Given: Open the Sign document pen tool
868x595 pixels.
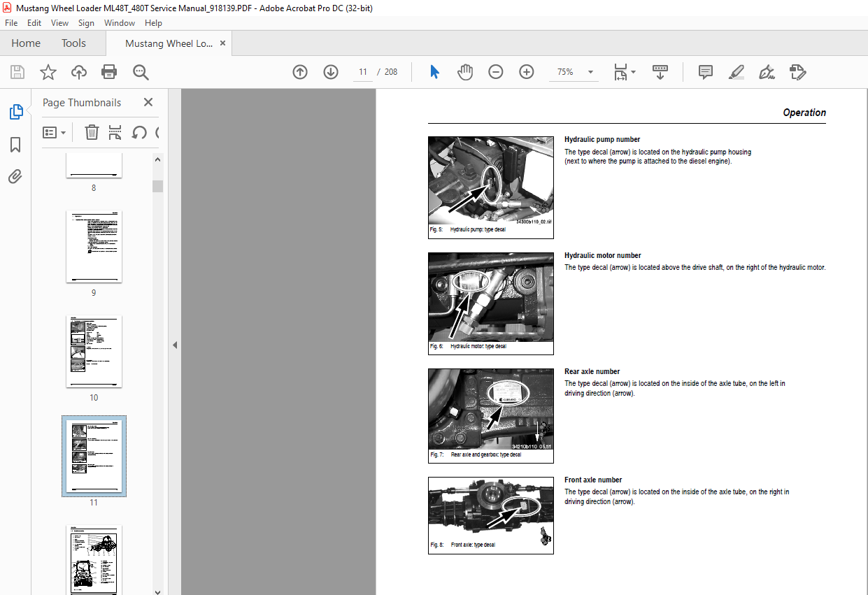Looking at the screenshot, I should tap(767, 72).
